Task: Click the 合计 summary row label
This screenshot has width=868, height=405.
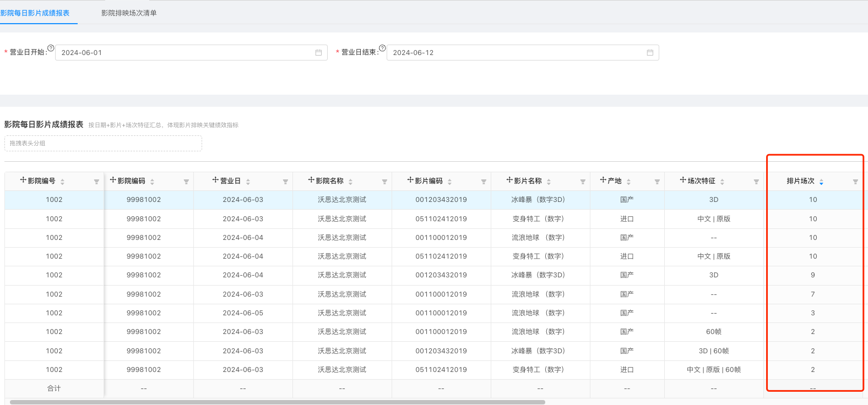Action: pyautogui.click(x=54, y=388)
